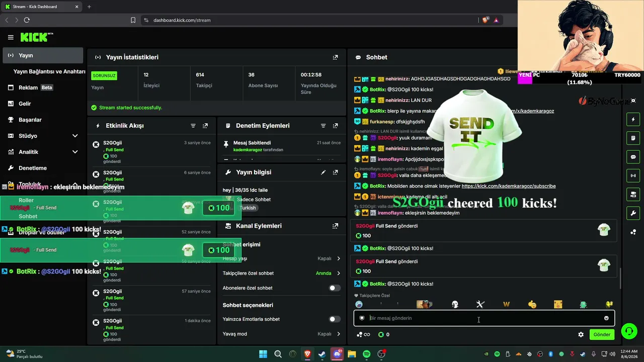
Task: Open Discord from the taskbar
Action: coord(337,354)
